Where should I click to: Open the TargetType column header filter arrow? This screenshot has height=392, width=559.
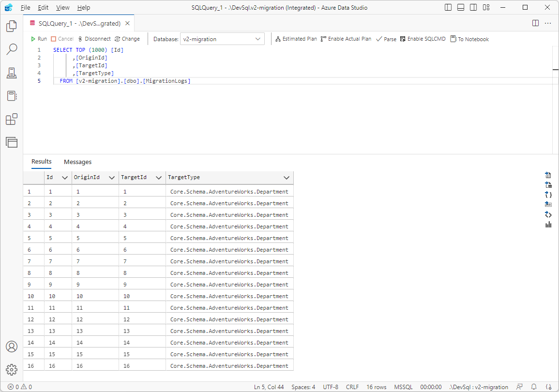point(286,178)
